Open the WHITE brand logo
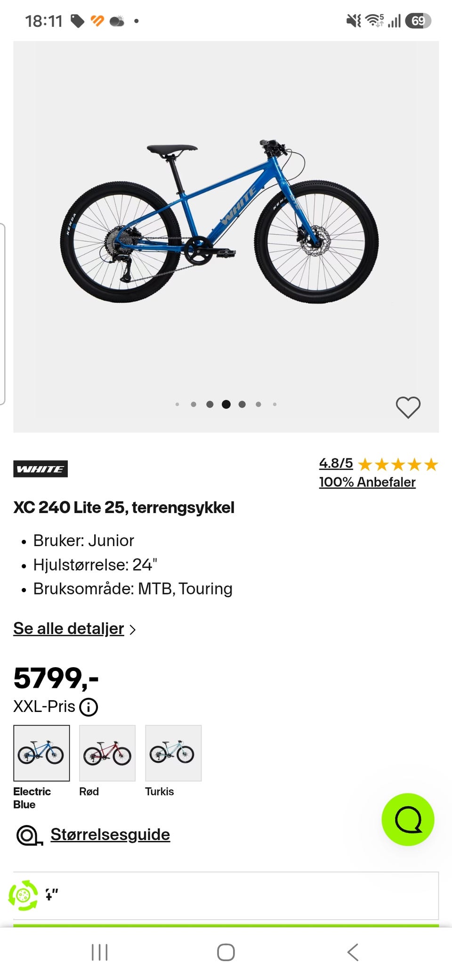The height and width of the screenshot is (980, 452). [x=40, y=469]
